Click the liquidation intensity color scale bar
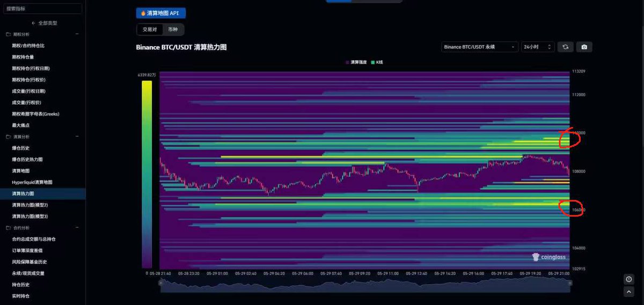 (147, 174)
